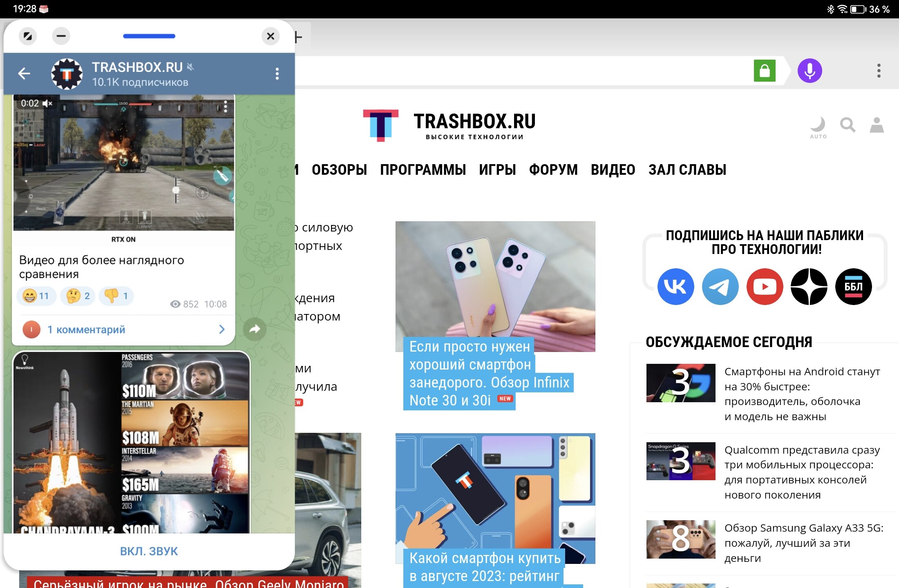Share the video post with forward arrow

click(255, 329)
